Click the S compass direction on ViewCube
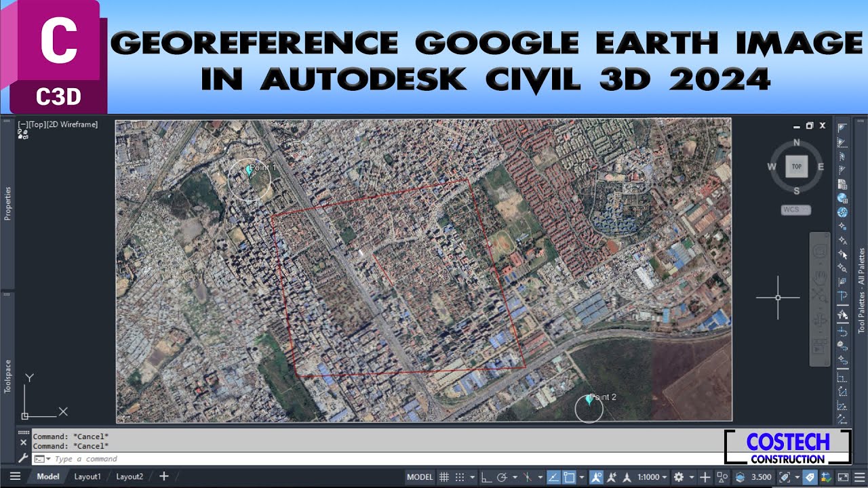The image size is (868, 488). tap(796, 191)
